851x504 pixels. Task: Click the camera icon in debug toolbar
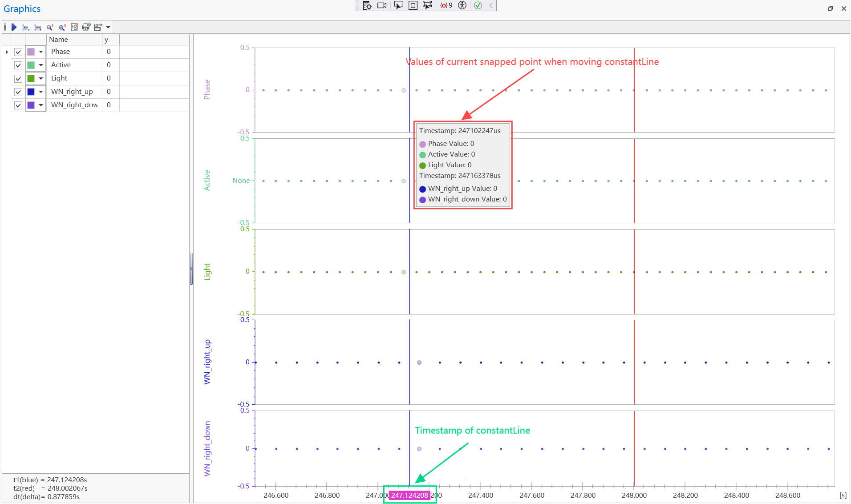(x=381, y=5)
